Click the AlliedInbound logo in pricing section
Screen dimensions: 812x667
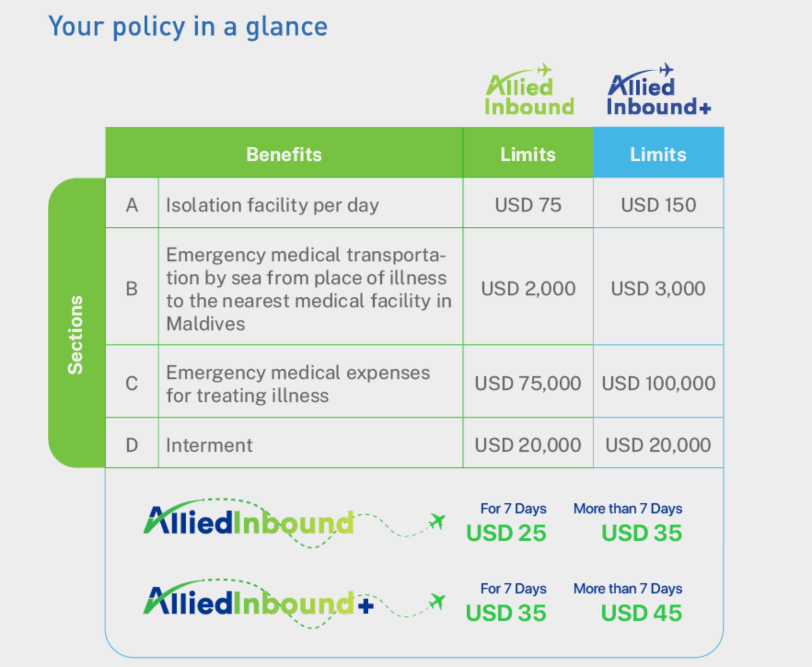point(249,523)
